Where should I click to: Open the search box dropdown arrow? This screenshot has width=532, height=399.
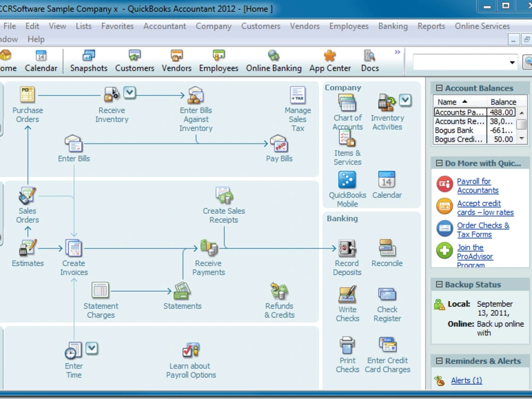pyautogui.click(x=512, y=62)
